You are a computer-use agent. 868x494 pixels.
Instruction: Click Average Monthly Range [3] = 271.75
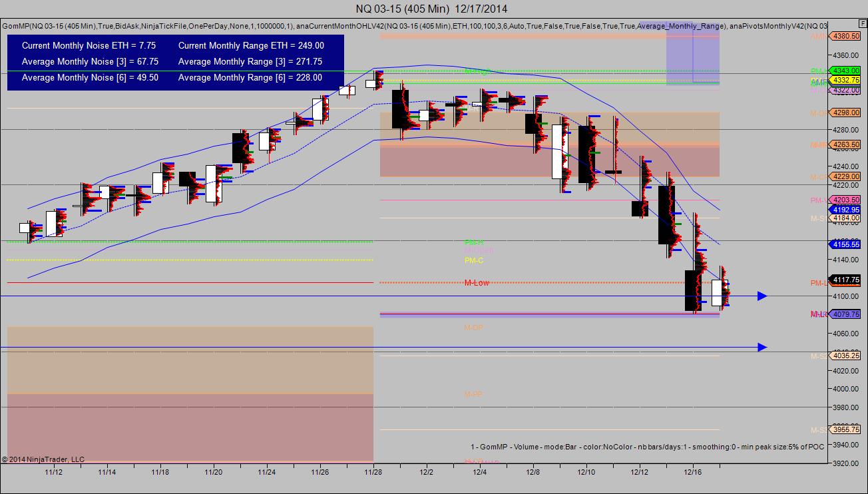point(250,61)
